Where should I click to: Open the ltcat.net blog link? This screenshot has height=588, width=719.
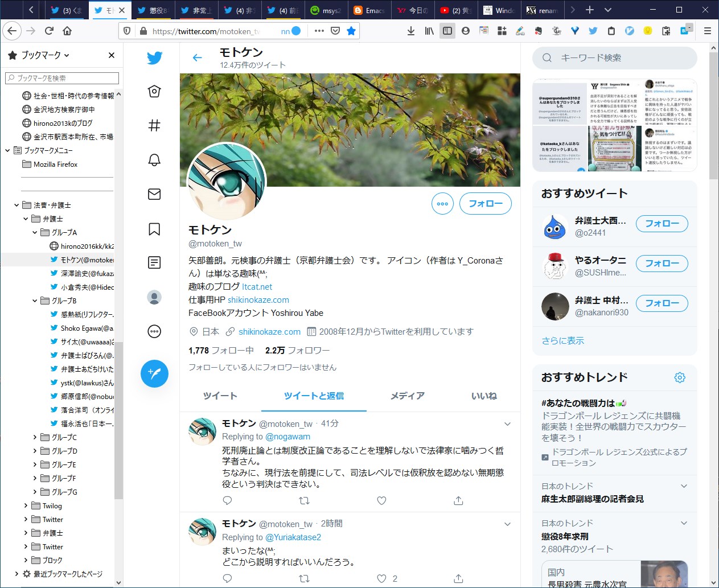257,287
